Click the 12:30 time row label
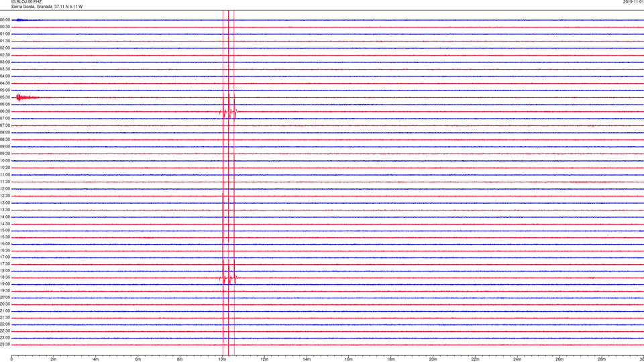644x362 pixels. click(5, 196)
